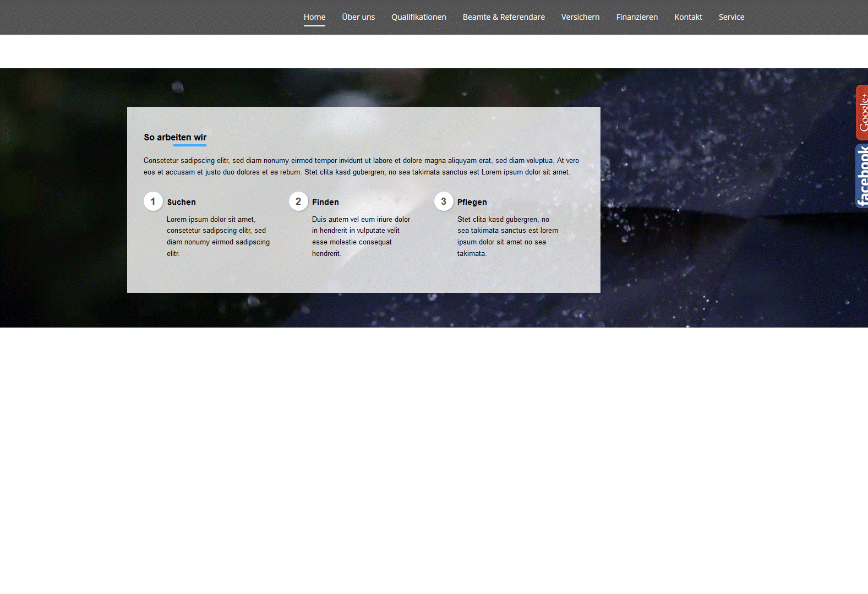Navigate to Finanzieren

coord(637,17)
